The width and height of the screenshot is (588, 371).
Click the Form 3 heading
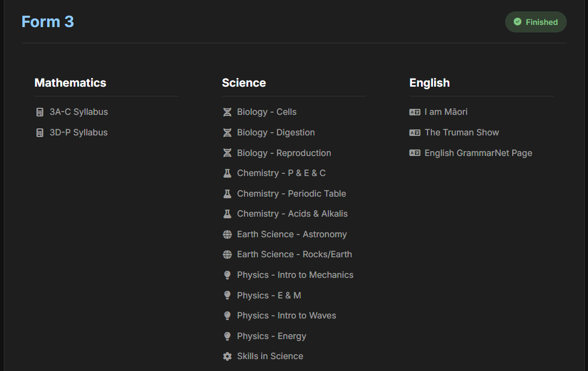coord(48,22)
